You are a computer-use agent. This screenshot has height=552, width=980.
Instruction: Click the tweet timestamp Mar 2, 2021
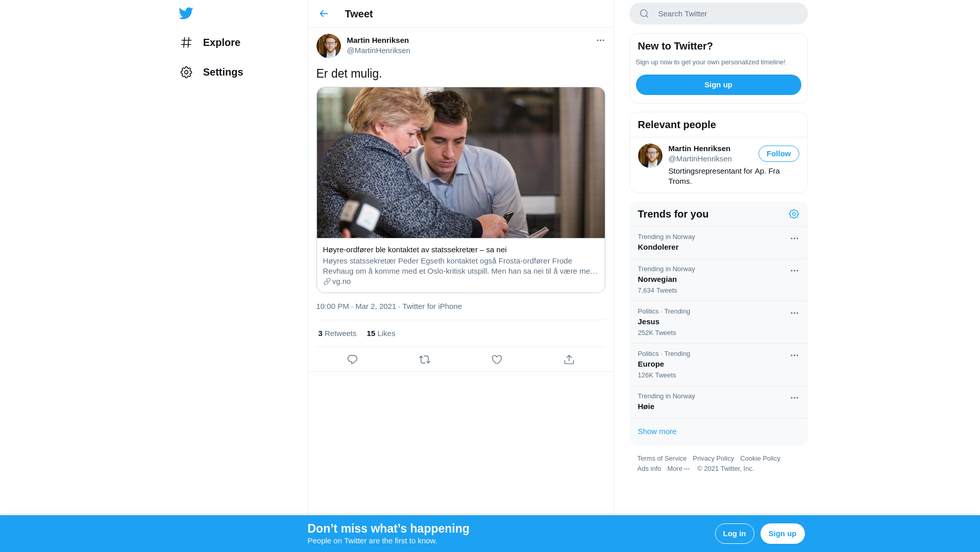(x=356, y=306)
